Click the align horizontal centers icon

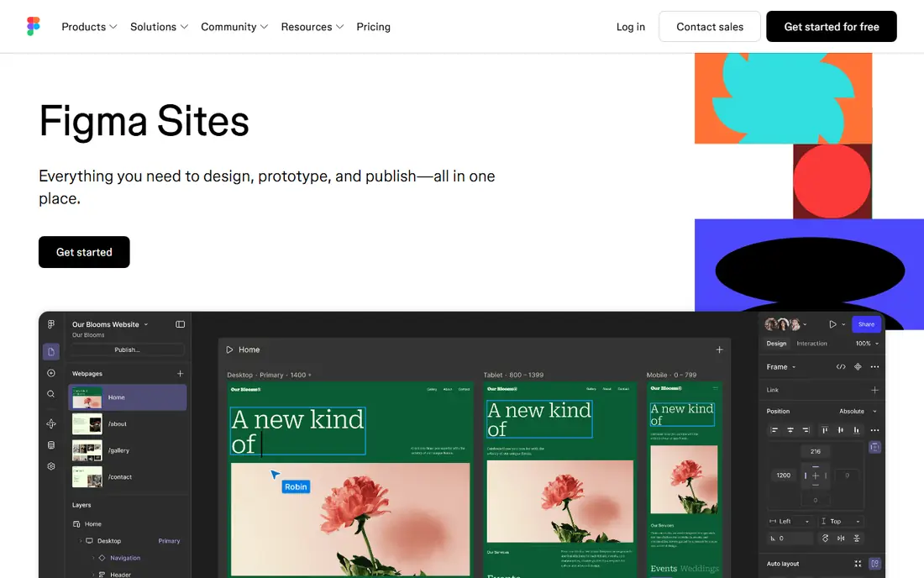click(x=790, y=430)
